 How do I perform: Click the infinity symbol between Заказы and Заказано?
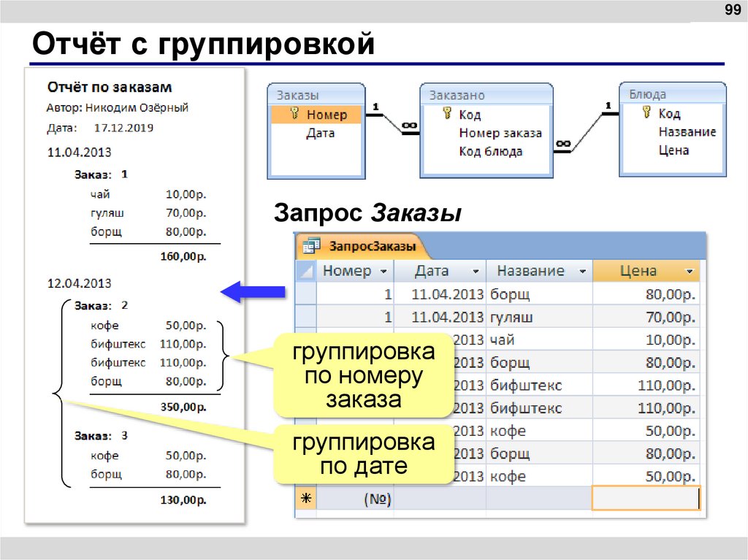(408, 126)
